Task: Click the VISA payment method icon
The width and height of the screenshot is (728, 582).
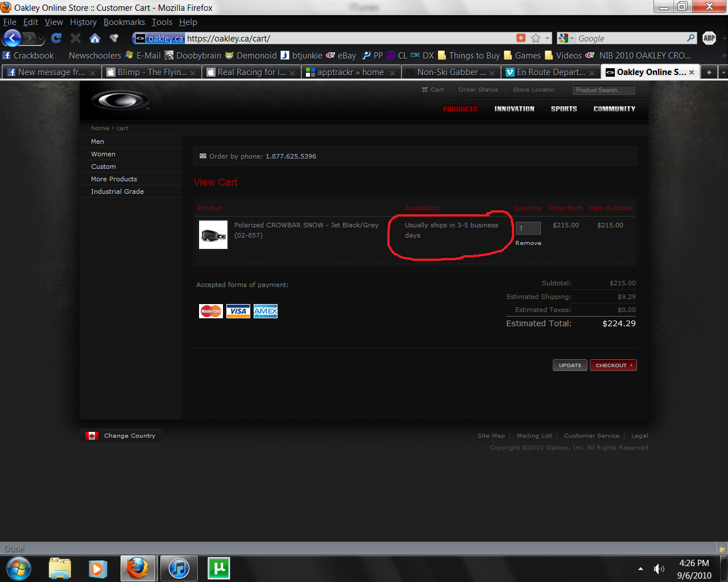Action: [238, 311]
